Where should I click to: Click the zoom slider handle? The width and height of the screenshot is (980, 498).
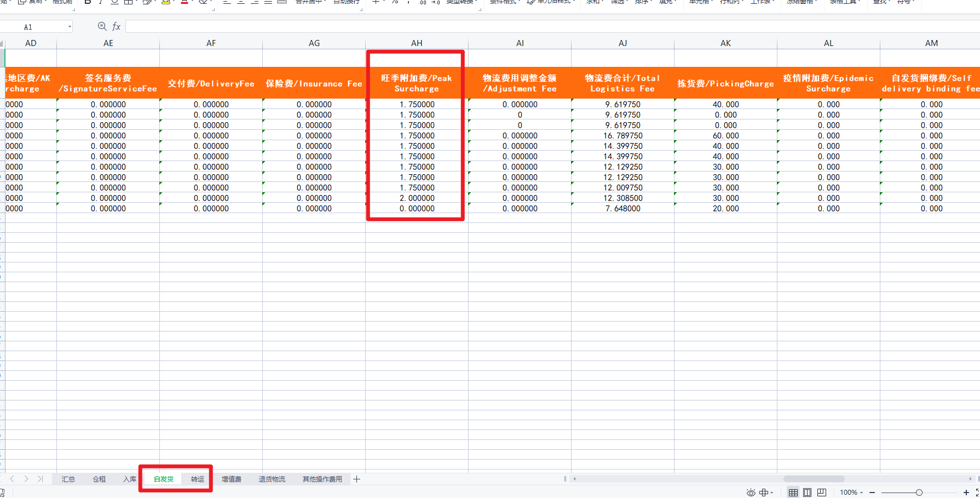click(x=919, y=493)
